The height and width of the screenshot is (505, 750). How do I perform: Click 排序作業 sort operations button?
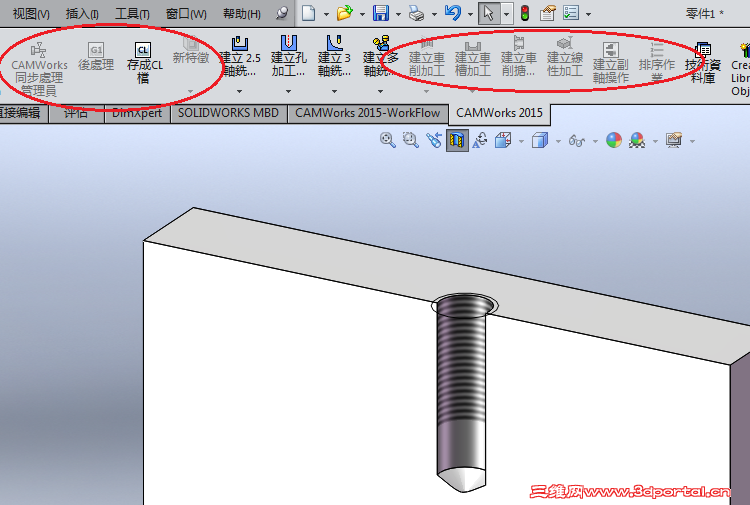[657, 62]
